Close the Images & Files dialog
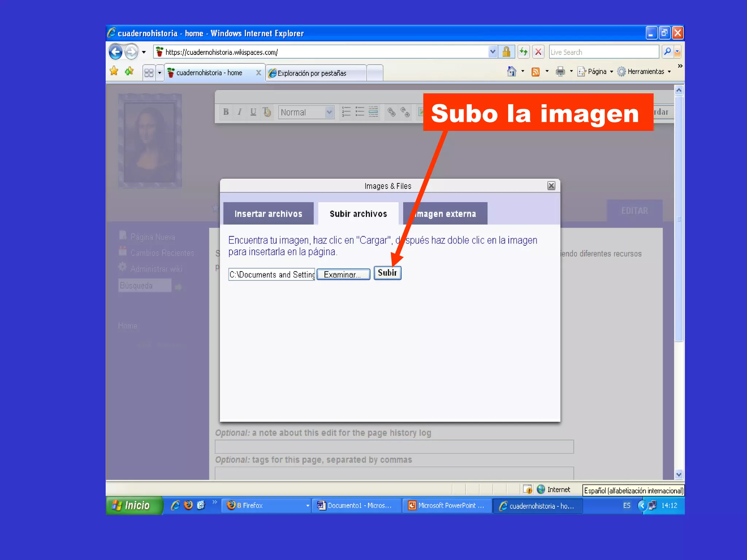The height and width of the screenshot is (560, 747). [551, 186]
